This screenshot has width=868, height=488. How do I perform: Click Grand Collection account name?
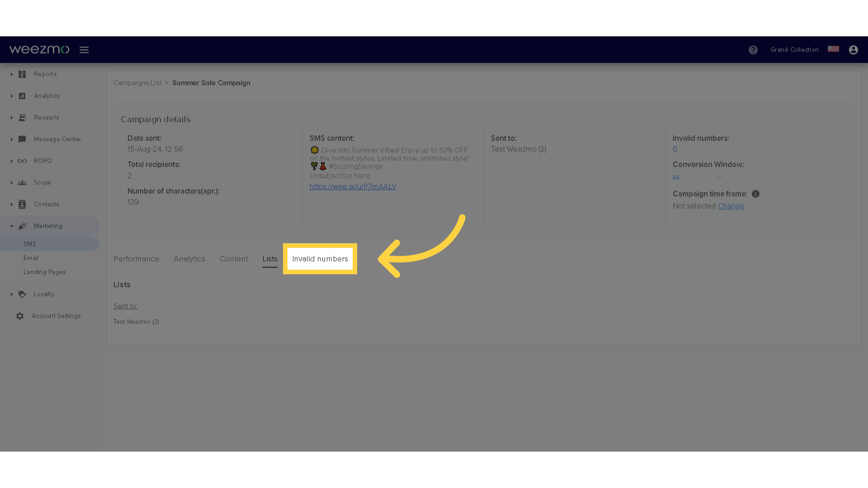click(794, 50)
